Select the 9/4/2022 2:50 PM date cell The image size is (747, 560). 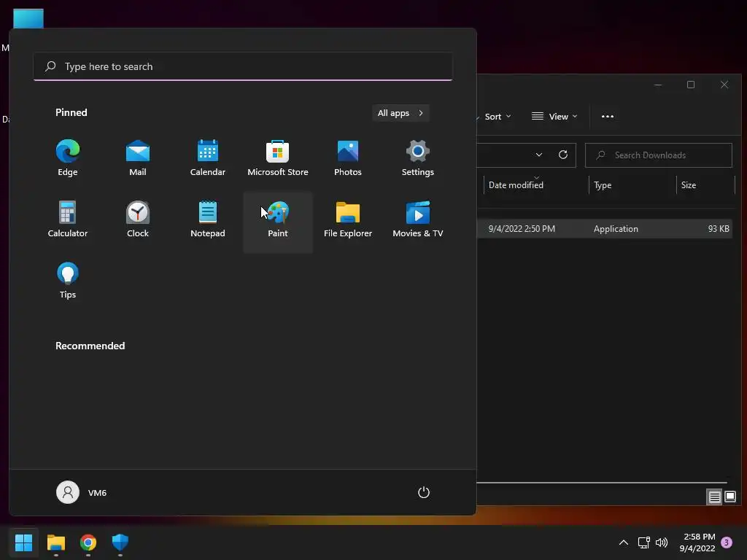coord(522,228)
